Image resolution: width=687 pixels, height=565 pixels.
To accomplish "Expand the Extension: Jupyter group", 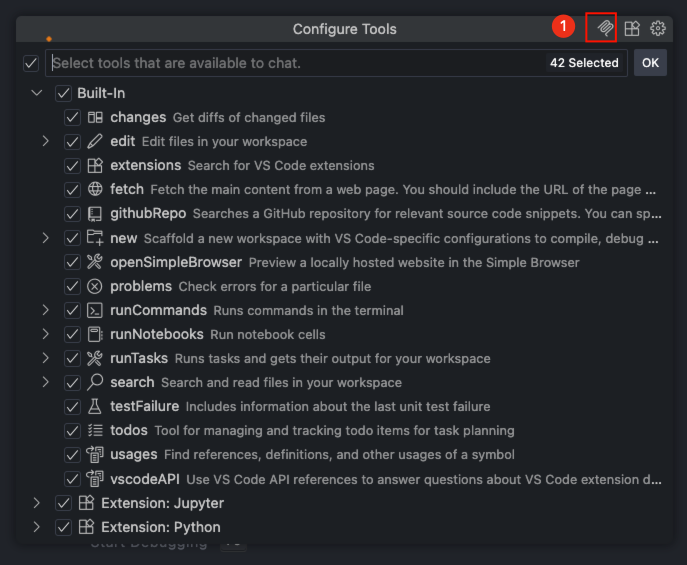I will coord(37,503).
